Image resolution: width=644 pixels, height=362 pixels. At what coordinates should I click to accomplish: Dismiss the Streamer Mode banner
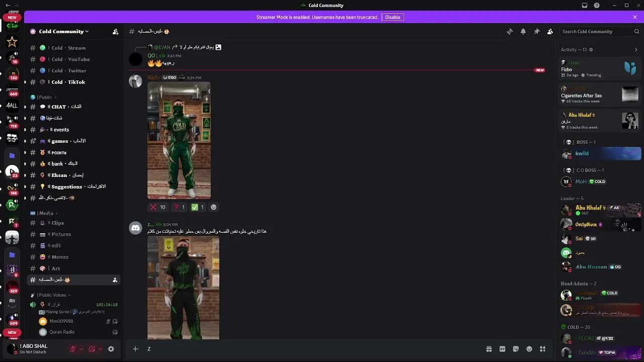[635, 17]
